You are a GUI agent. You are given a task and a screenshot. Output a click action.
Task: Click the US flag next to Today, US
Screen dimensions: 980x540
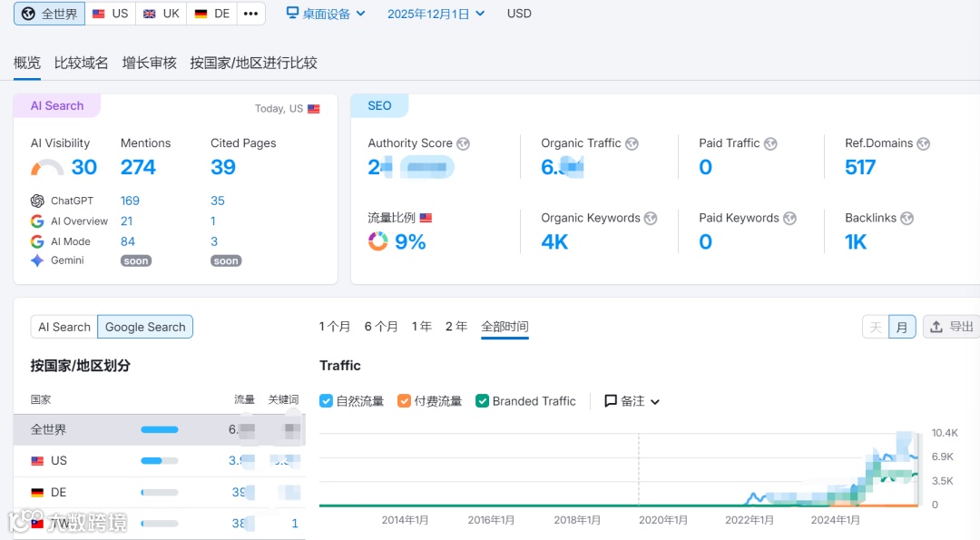pos(314,109)
